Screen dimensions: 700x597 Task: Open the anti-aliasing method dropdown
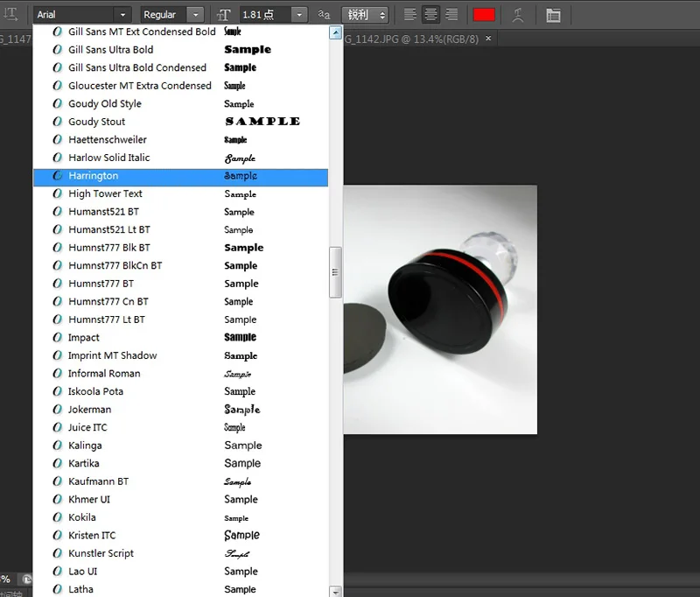(x=365, y=15)
